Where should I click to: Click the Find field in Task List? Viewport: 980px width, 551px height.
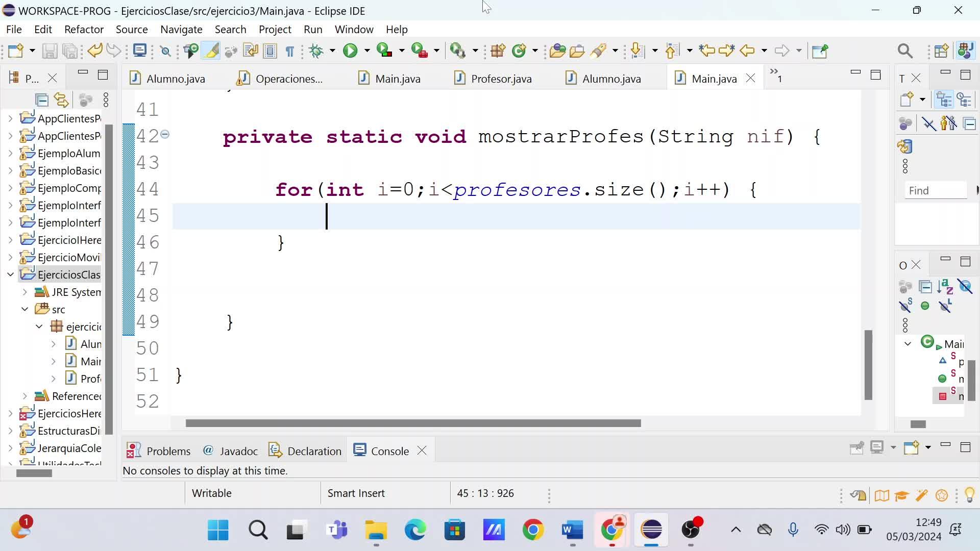(x=935, y=190)
